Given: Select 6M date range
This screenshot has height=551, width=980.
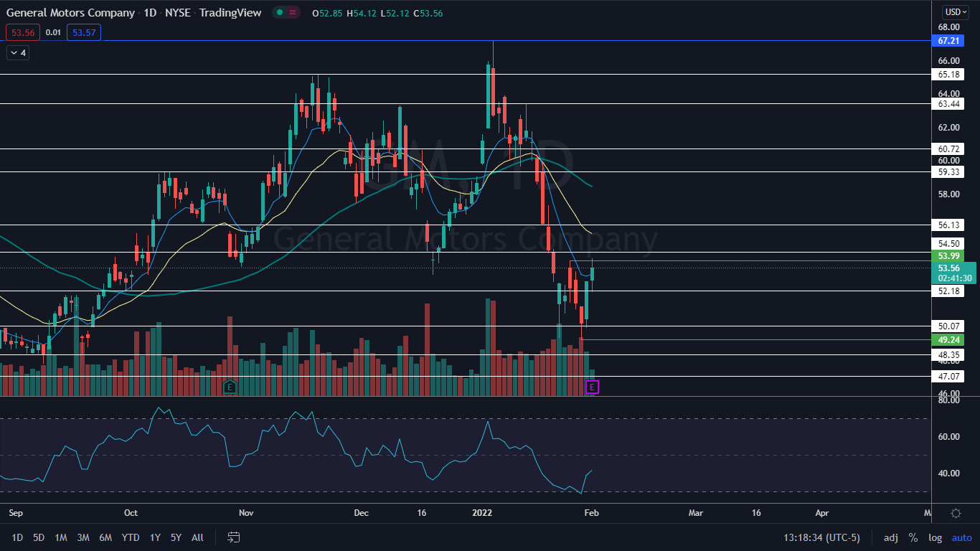Looking at the screenshot, I should pos(105,537).
